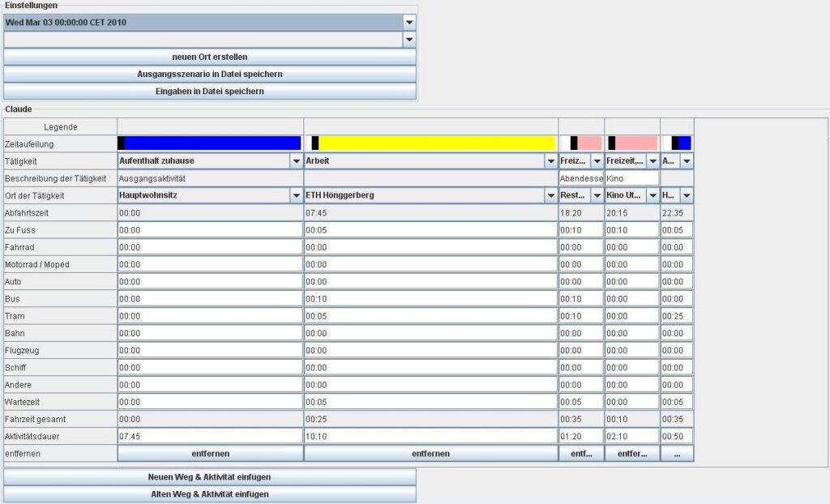Image resolution: width=830 pixels, height=504 pixels.
Task: Click the neuen Ort erstellen button
Action: tap(208, 57)
